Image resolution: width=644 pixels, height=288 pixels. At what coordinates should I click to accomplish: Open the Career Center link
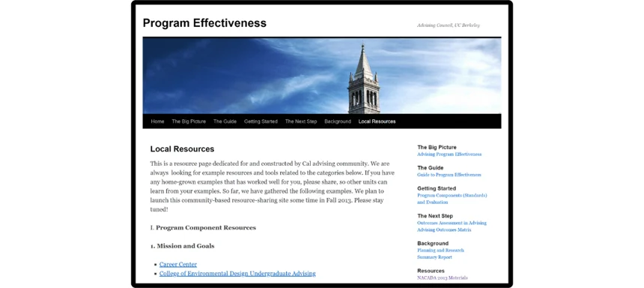178,264
